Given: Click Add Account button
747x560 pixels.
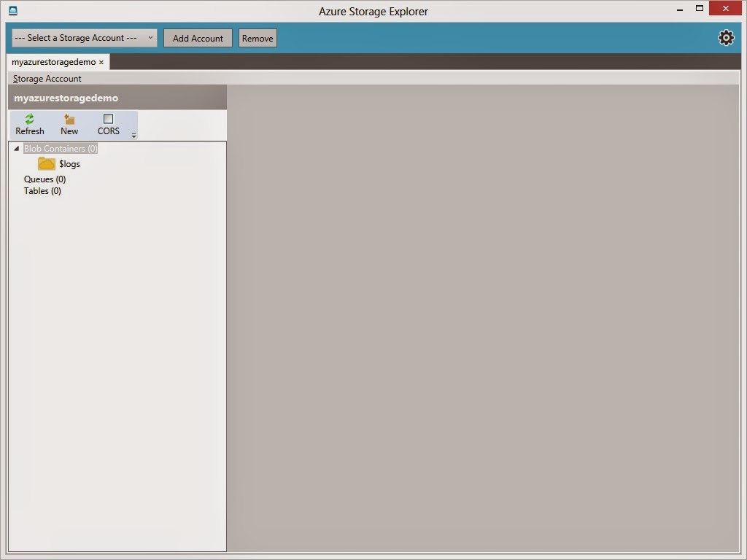Looking at the screenshot, I should [198, 38].
